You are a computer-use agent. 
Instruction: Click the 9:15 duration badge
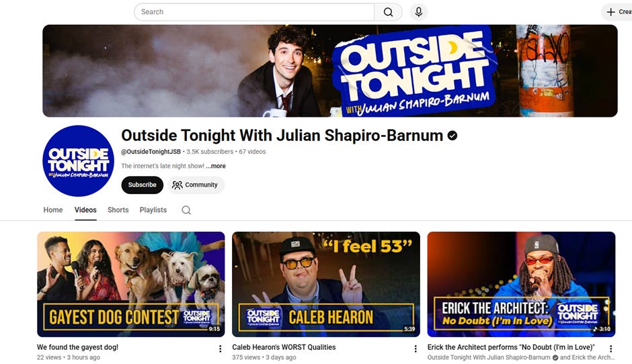click(x=214, y=329)
